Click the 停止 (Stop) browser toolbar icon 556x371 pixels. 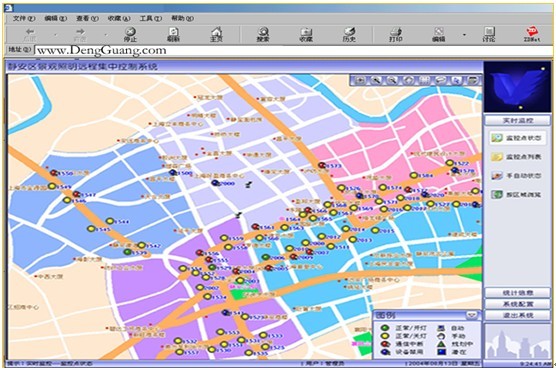130,35
